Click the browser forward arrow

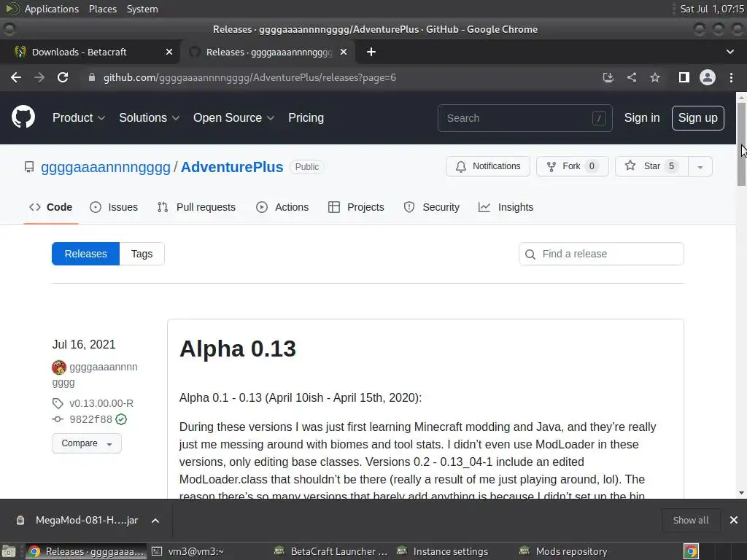coord(39,77)
